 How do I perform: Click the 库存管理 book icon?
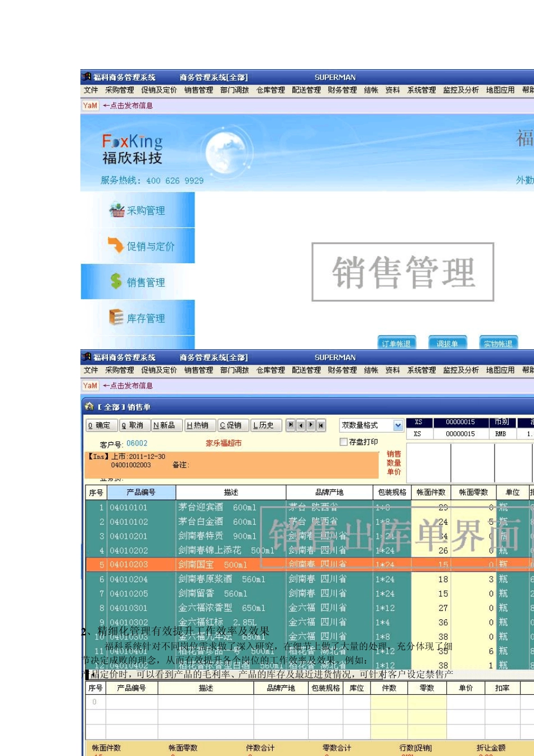coord(116,317)
